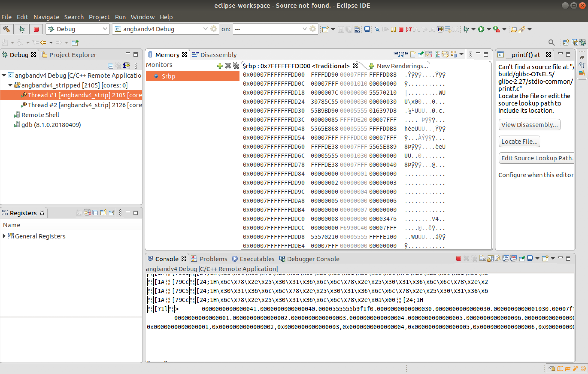Add a memory monitor with green plus

click(x=220, y=65)
